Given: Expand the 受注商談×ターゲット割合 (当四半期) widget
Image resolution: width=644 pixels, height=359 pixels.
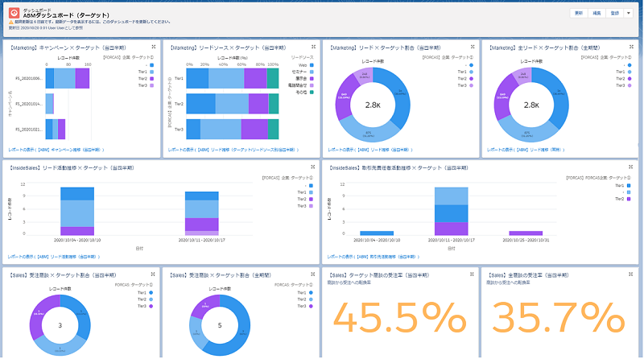Looking at the screenshot, I should (x=154, y=274).
